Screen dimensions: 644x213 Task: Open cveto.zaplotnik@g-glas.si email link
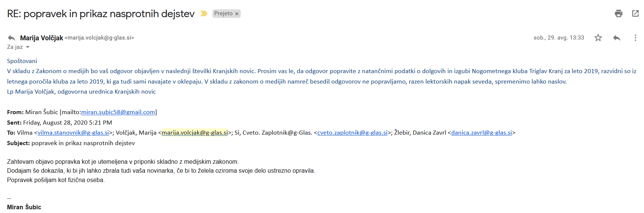point(352,132)
